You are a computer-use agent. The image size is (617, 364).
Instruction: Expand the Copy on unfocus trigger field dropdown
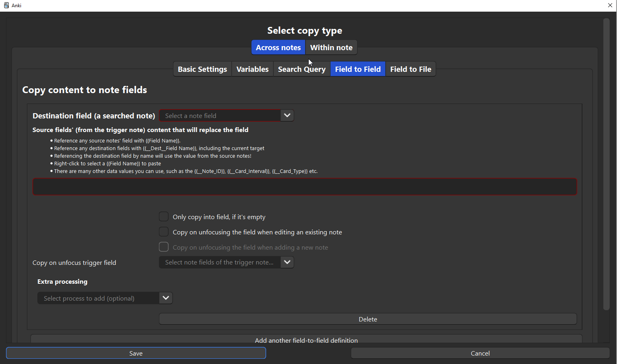pyautogui.click(x=226, y=262)
